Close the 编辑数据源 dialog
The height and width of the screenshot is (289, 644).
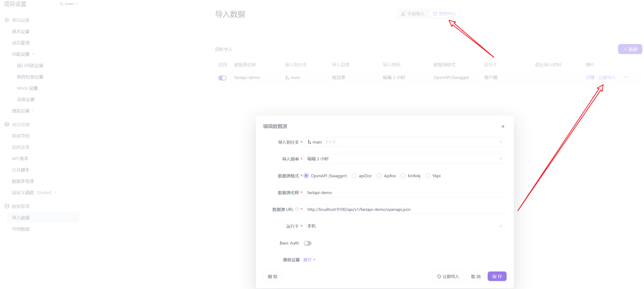pyautogui.click(x=503, y=127)
